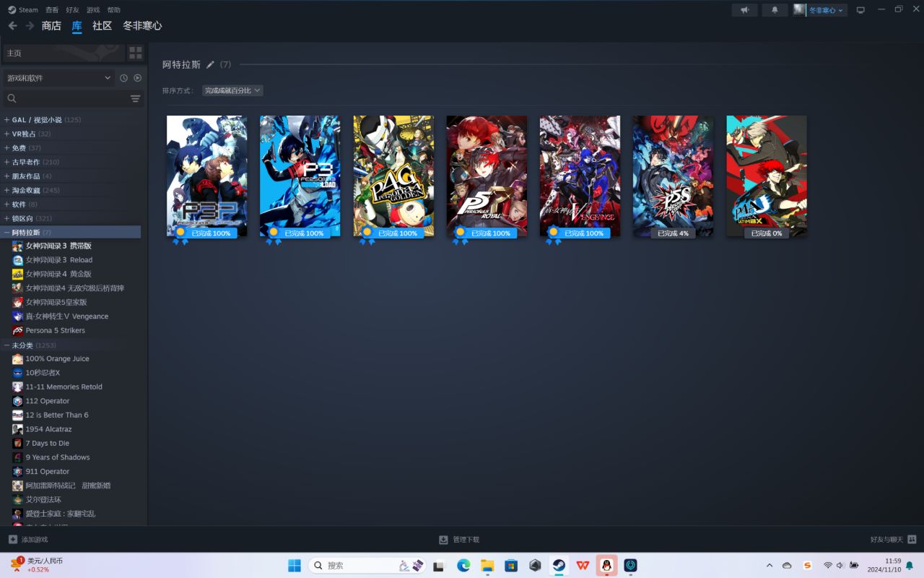This screenshot has width=924, height=578.
Task: Open the 查看 menu
Action: tap(52, 10)
